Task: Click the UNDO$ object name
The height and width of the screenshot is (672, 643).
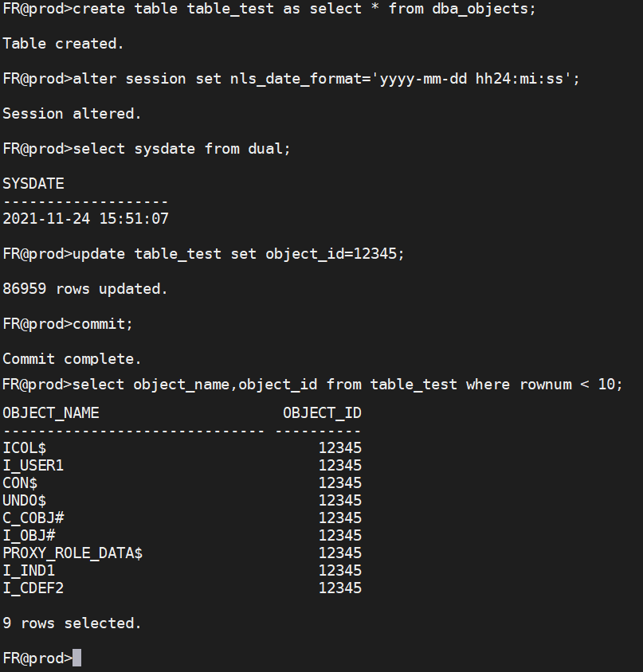Action: click(25, 501)
